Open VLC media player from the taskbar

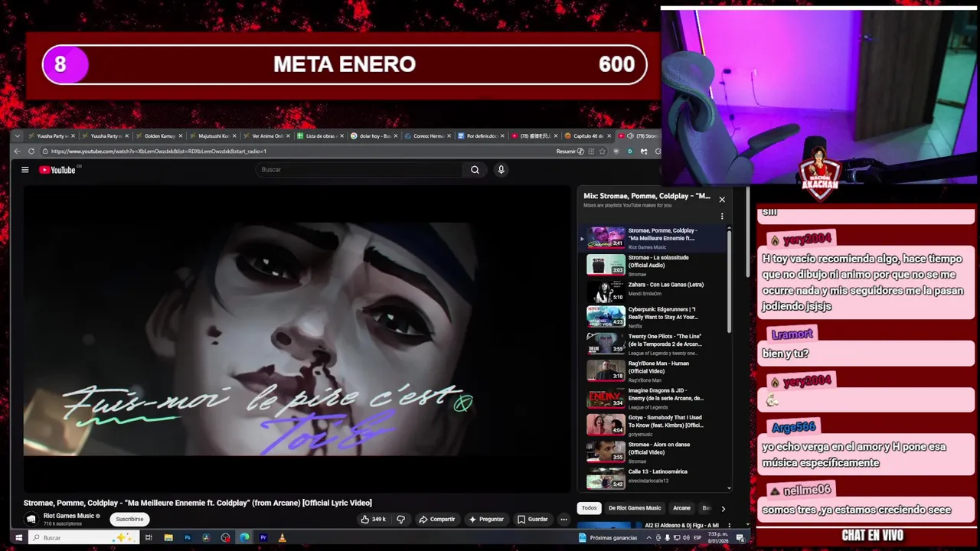click(283, 538)
